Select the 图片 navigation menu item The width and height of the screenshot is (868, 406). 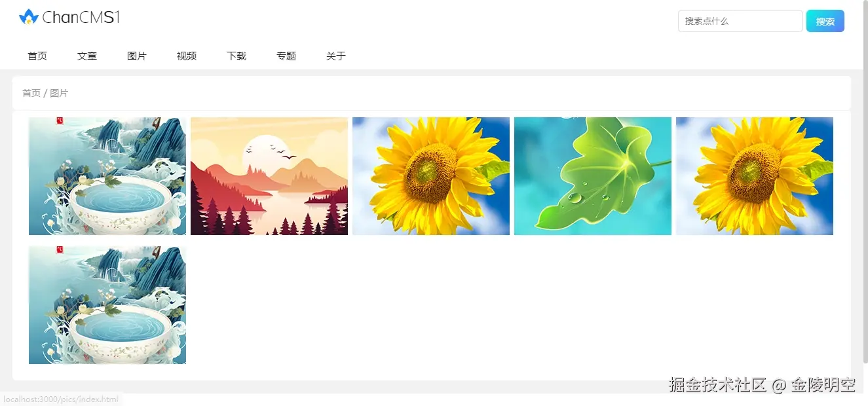point(137,56)
